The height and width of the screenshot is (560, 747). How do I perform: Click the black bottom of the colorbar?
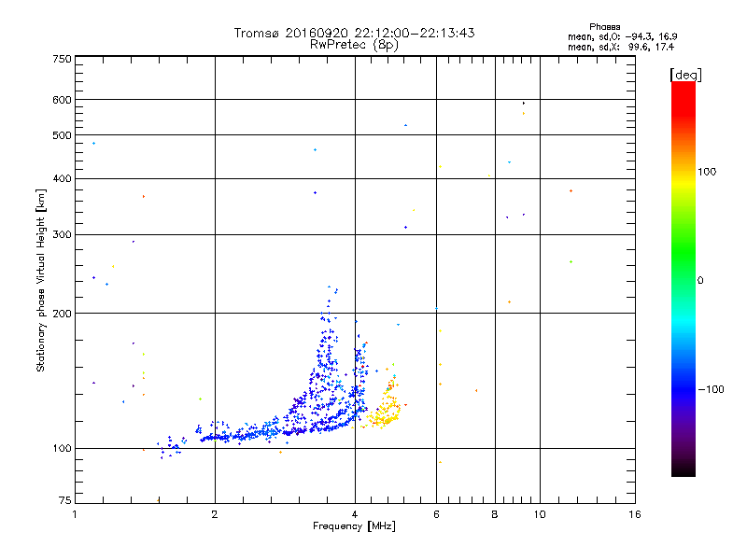coord(684,469)
